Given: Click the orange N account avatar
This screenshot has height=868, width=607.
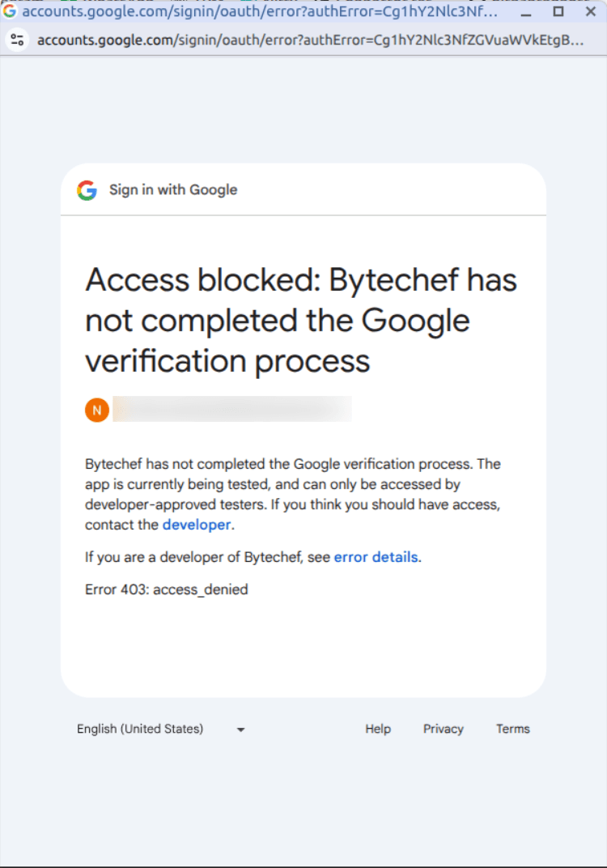Looking at the screenshot, I should coord(96,410).
